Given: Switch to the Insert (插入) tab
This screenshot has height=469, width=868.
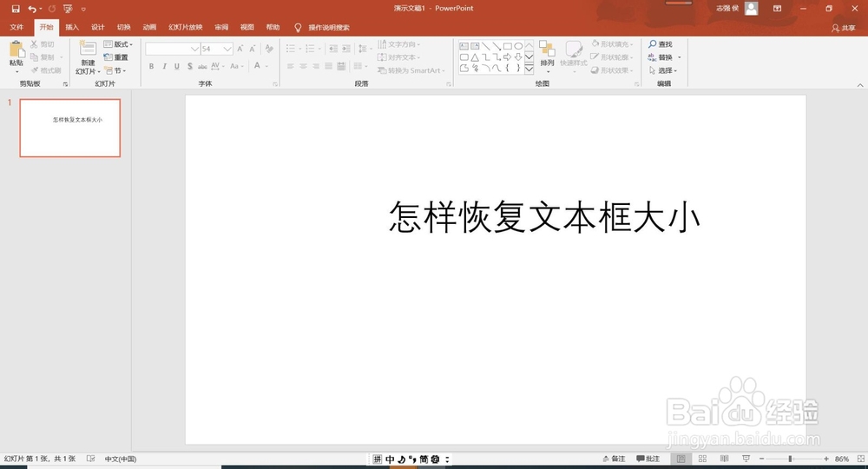Looking at the screenshot, I should tap(72, 27).
